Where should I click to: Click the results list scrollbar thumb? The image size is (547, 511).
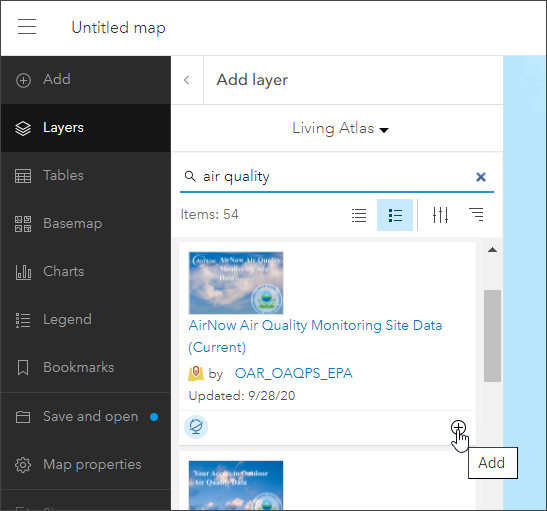click(492, 336)
